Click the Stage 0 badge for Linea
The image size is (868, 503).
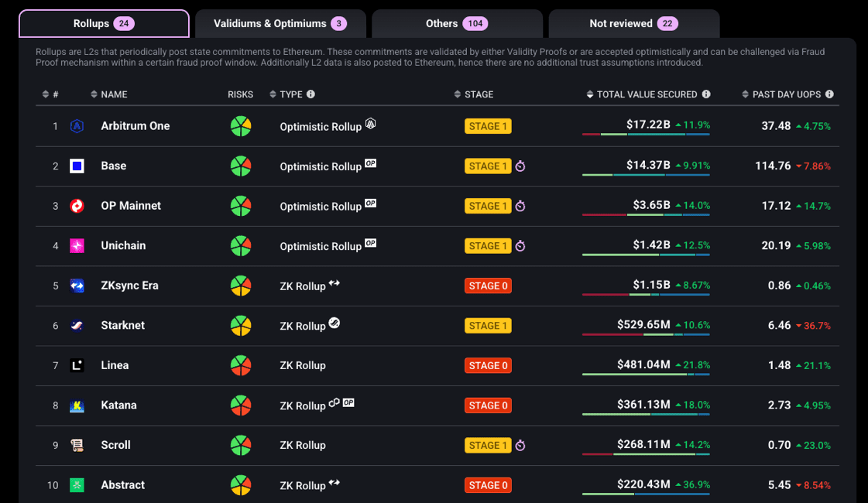coord(488,365)
